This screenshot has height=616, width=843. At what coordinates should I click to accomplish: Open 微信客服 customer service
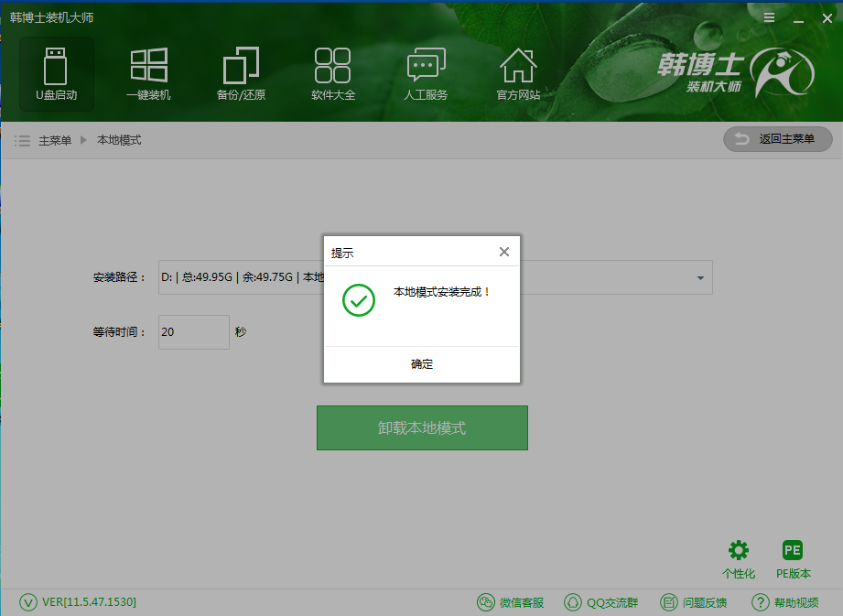tap(512, 602)
